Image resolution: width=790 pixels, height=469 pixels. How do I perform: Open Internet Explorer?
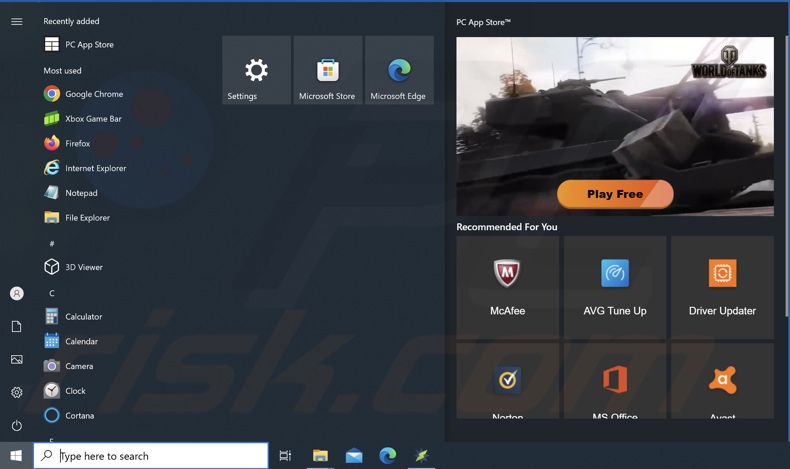click(x=85, y=168)
